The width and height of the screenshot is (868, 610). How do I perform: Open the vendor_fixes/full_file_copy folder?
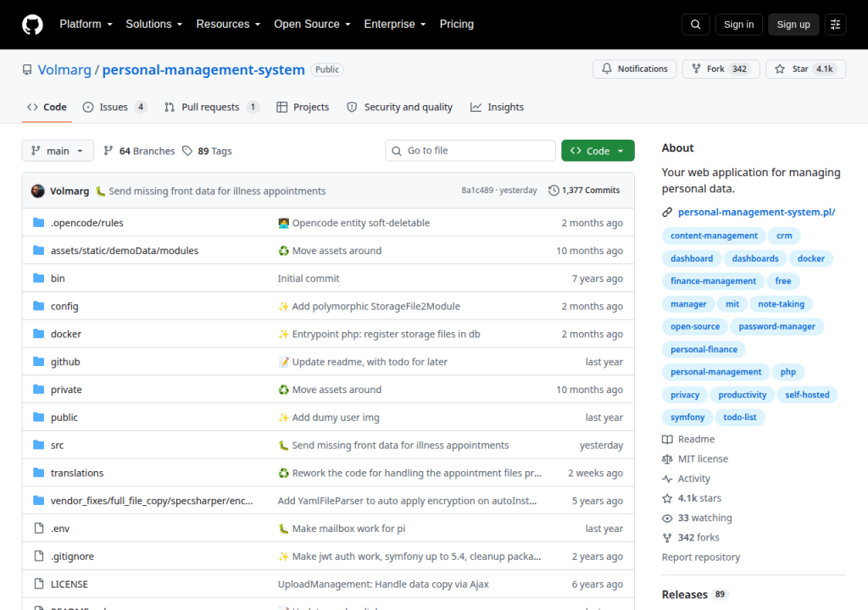pyautogui.click(x=152, y=501)
